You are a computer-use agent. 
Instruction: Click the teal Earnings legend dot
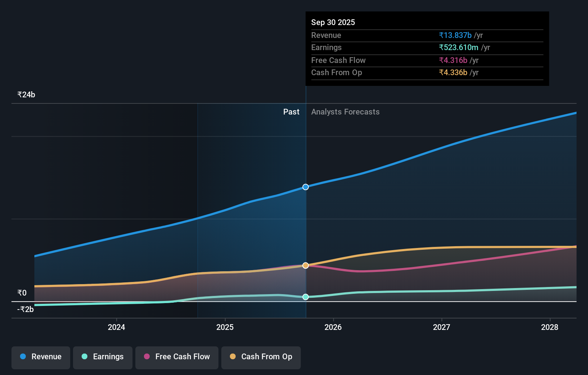point(84,357)
